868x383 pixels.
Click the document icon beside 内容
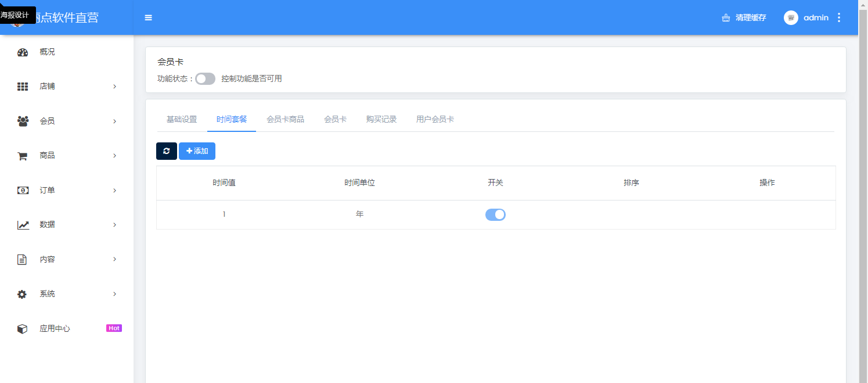pyautogui.click(x=22, y=259)
